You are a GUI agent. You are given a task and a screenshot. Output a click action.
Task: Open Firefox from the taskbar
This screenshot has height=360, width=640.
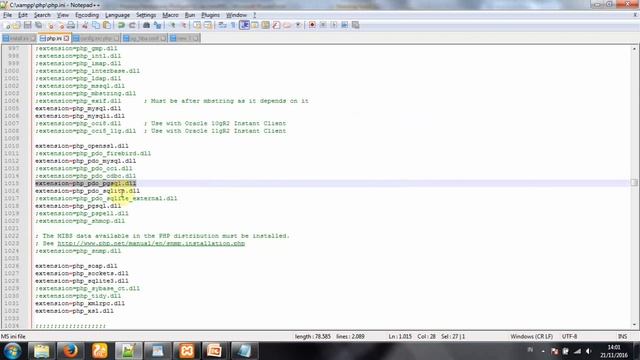click(70, 351)
